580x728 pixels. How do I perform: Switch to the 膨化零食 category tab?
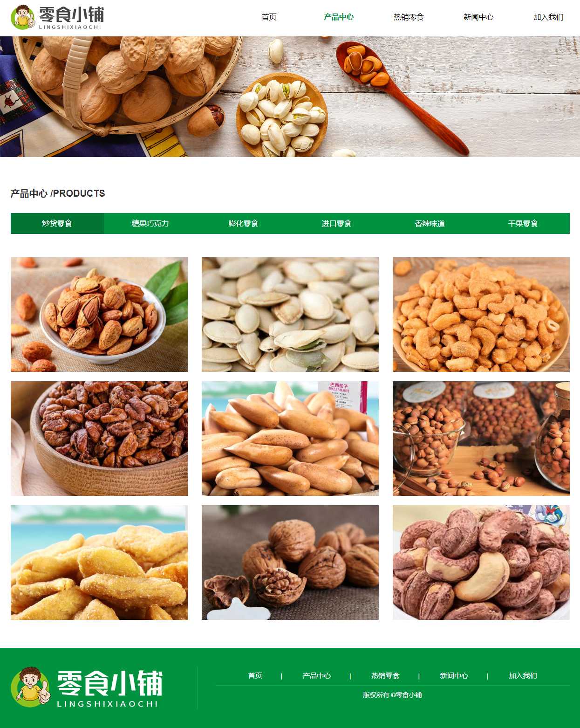(x=244, y=223)
